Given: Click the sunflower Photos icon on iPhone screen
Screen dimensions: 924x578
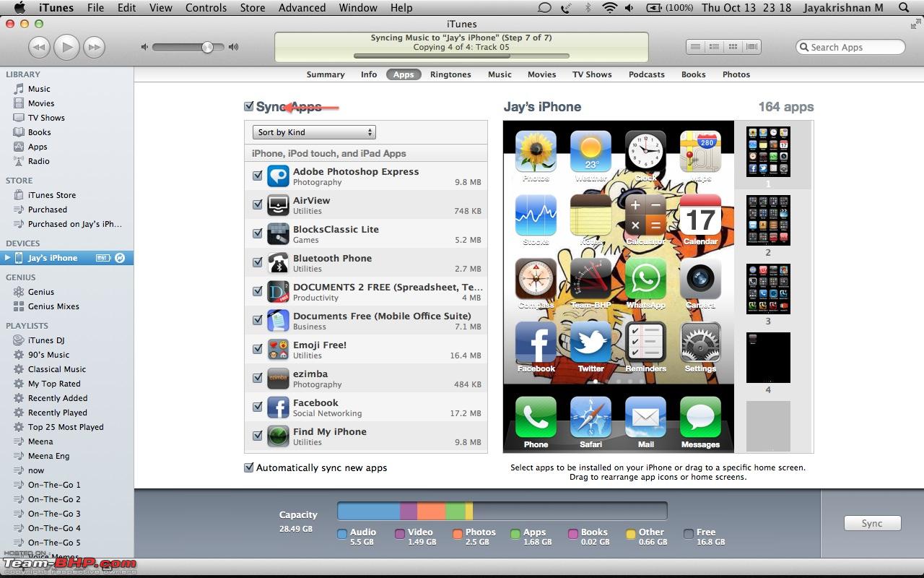Looking at the screenshot, I should [x=536, y=152].
